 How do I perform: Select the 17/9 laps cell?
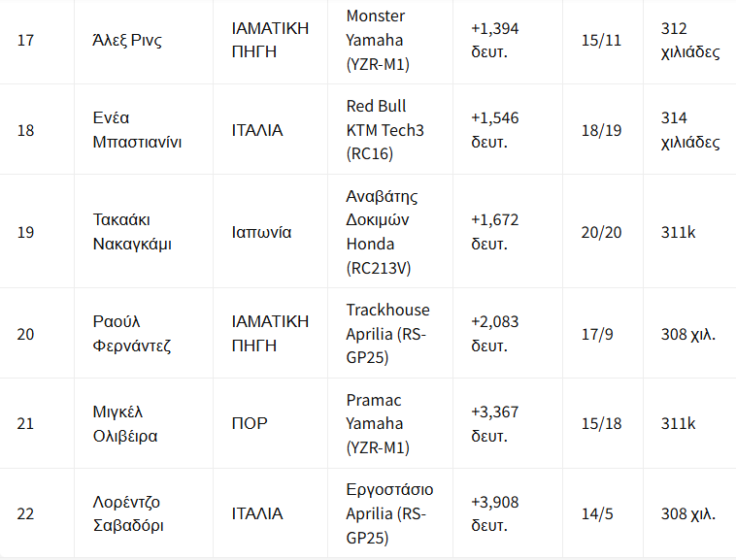click(603, 333)
